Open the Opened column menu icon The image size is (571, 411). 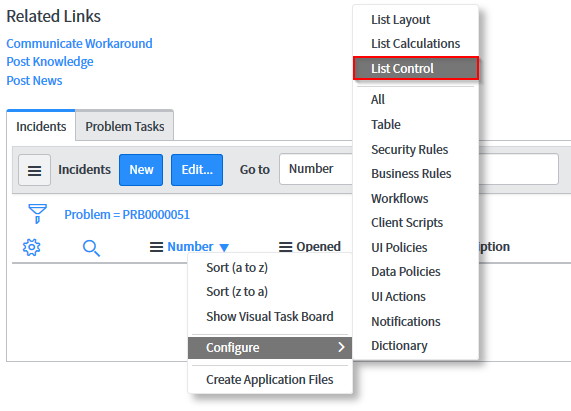(x=286, y=247)
